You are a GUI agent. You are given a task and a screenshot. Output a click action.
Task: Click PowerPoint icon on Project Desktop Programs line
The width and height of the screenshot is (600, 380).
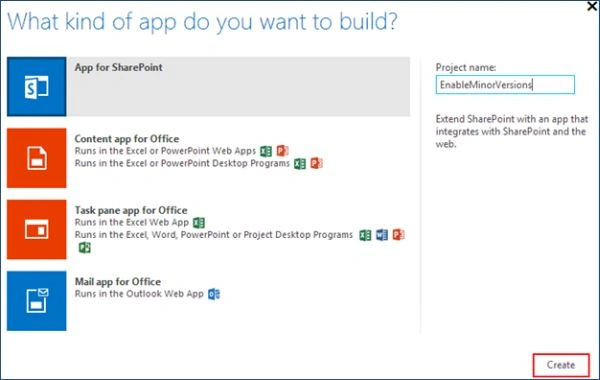[x=398, y=235]
